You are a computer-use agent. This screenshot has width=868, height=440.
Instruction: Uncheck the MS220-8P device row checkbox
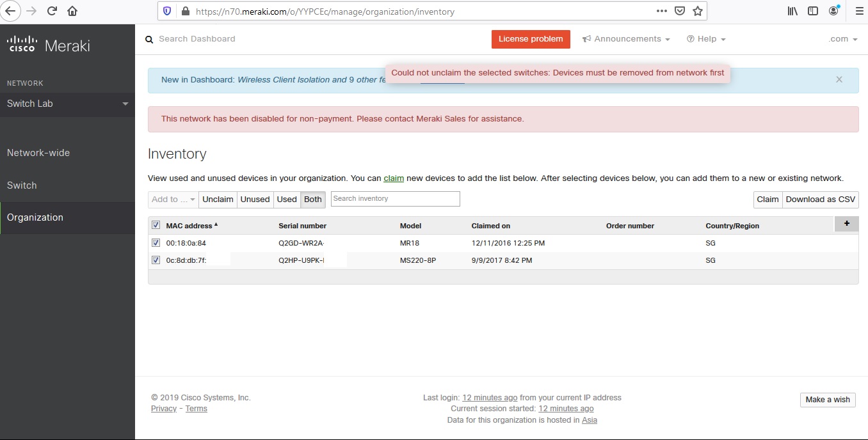pos(156,259)
